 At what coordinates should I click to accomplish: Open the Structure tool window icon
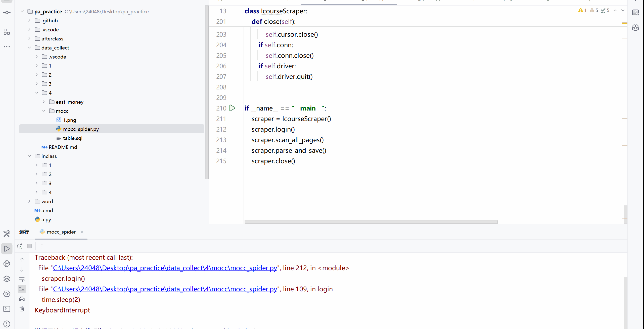click(7, 32)
